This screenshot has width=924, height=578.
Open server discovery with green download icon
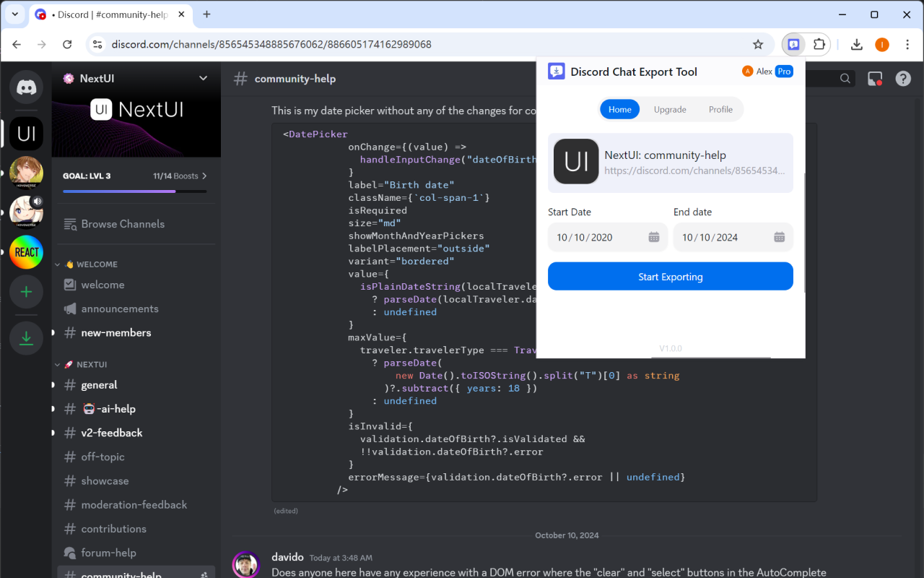[x=26, y=337]
